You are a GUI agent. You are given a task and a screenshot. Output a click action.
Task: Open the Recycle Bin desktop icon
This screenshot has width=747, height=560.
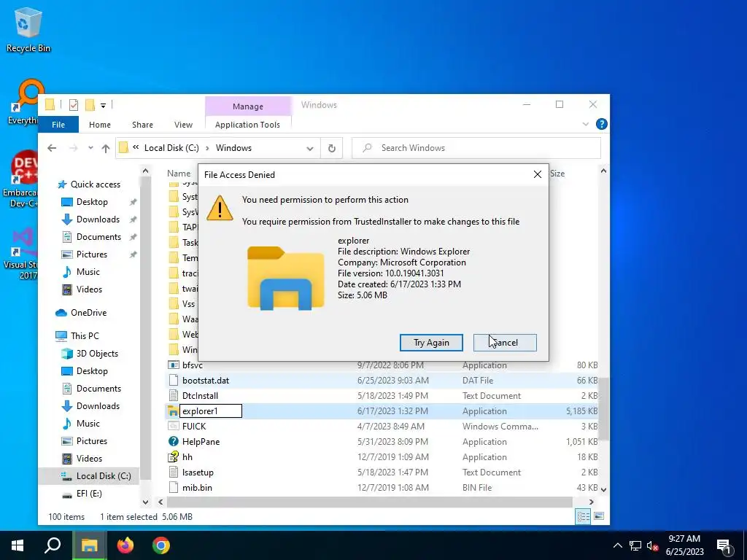(28, 30)
